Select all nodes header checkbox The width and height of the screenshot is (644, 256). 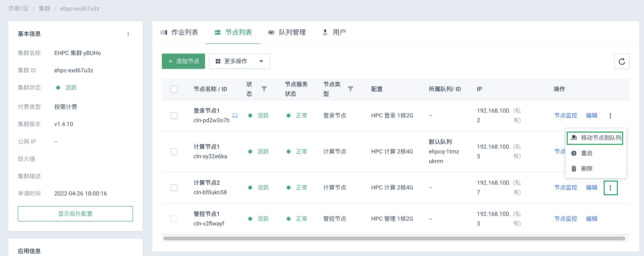pyautogui.click(x=174, y=89)
